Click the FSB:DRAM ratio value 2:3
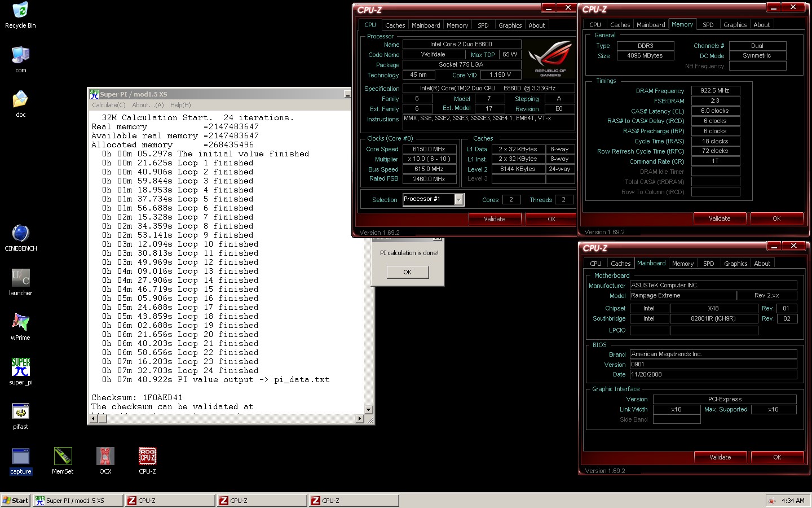Image resolution: width=812 pixels, height=508 pixels. (715, 100)
